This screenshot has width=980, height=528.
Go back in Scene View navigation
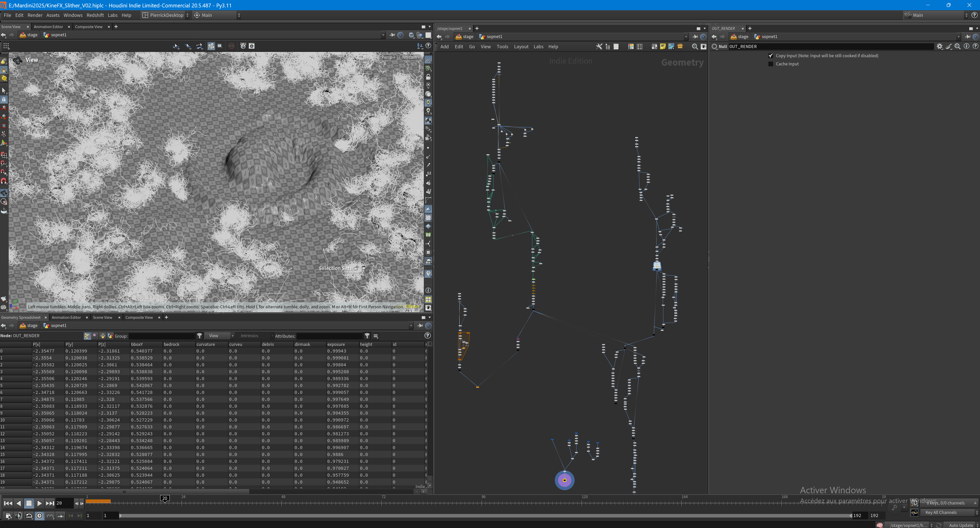(x=3, y=35)
